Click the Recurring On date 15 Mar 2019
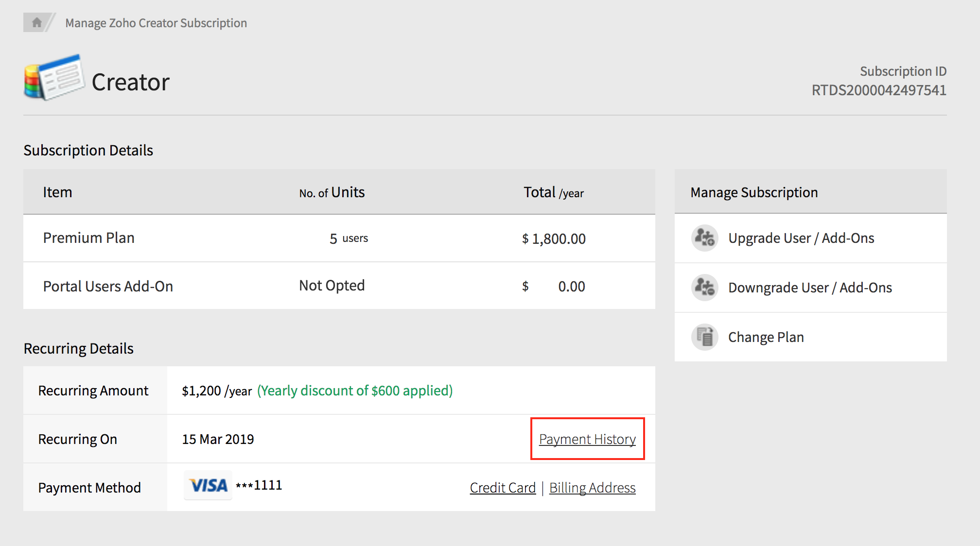Screen dimensions: 980x546 tap(218, 439)
